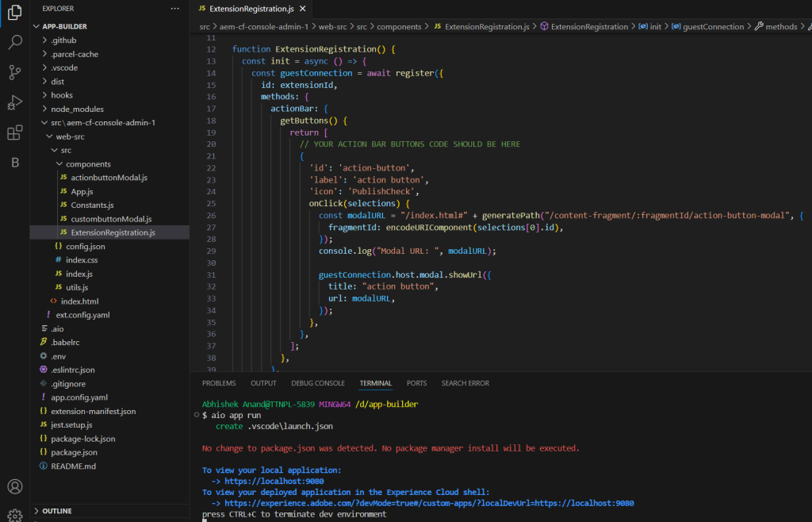Select the TERMINAL panel tab

376,383
